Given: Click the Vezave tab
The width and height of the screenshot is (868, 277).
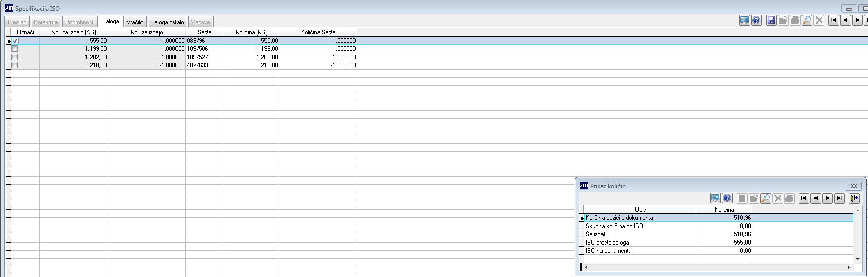Looking at the screenshot, I should click(201, 22).
